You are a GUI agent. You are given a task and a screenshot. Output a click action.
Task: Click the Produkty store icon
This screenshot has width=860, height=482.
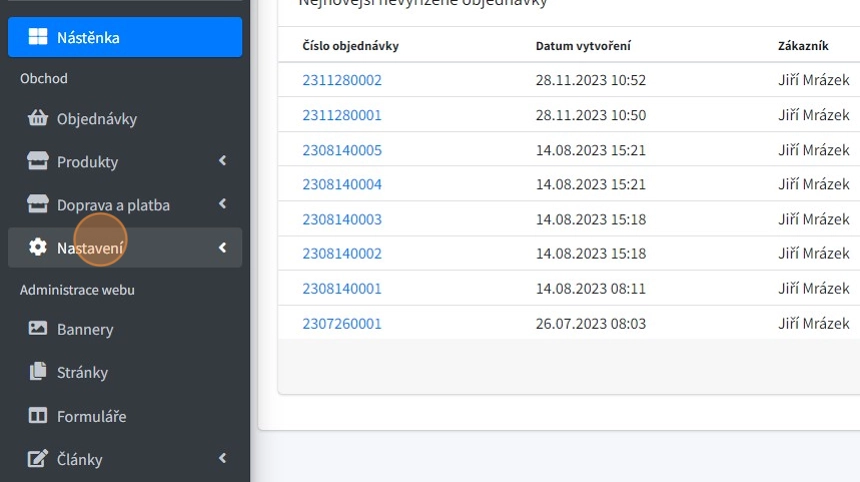(38, 162)
